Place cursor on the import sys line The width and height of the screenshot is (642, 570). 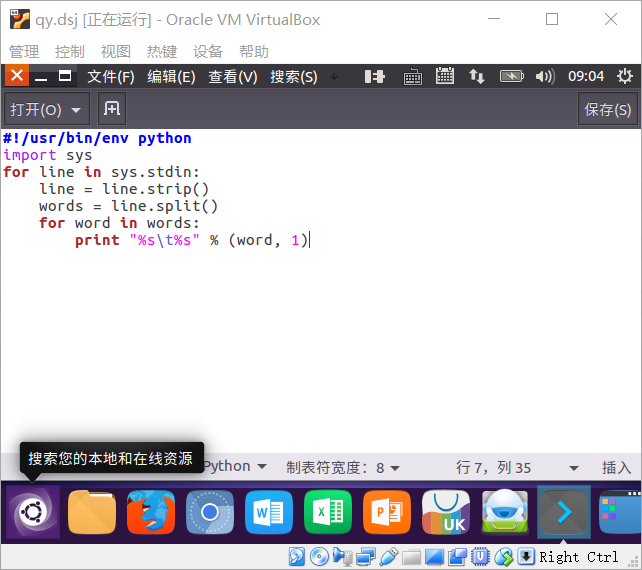(x=47, y=155)
